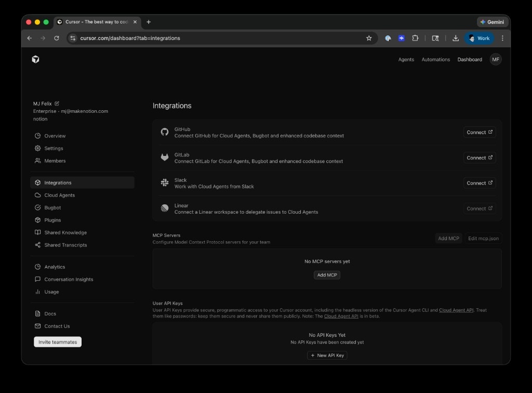Click the Shared Knowledge book icon
Viewport: 532px width, 393px height.
(37, 232)
